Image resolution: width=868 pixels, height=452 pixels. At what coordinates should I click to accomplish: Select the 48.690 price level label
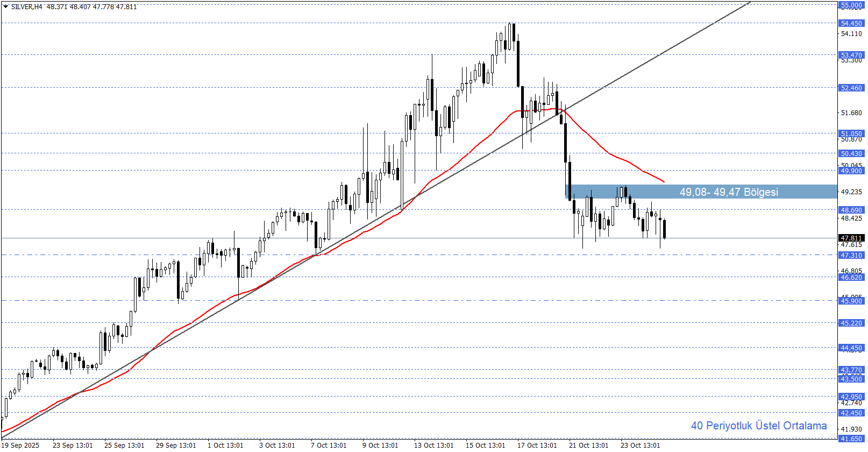[x=851, y=210]
